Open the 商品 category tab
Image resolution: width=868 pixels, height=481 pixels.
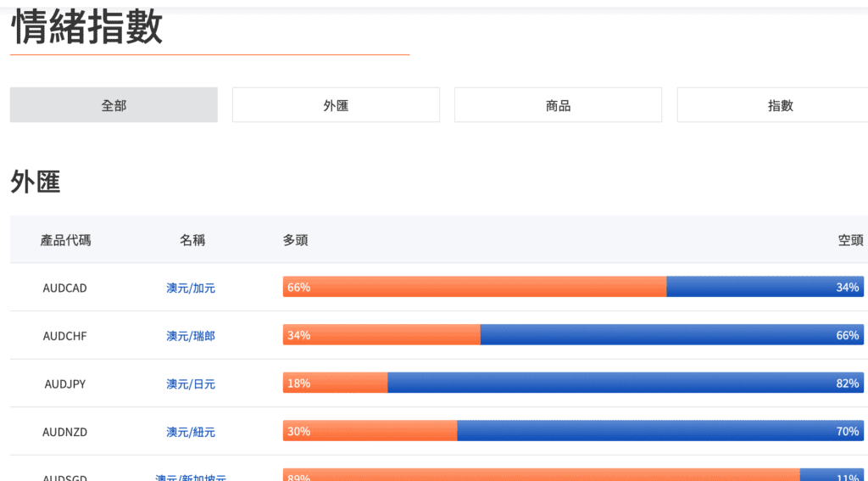558,104
